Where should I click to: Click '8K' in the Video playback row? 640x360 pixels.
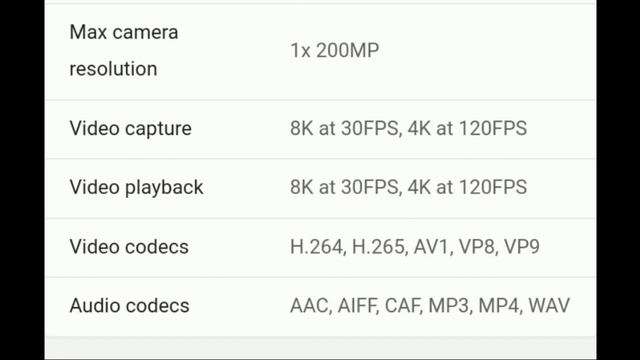tap(302, 187)
